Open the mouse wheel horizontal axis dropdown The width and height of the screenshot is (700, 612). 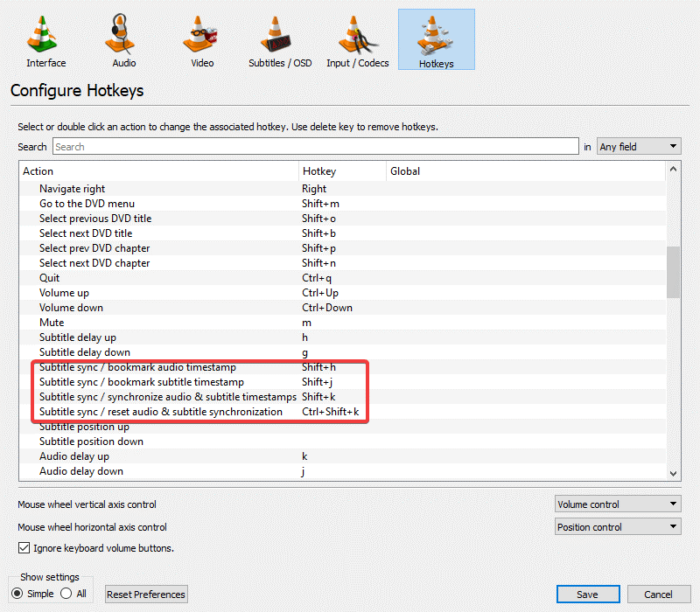[x=618, y=526]
